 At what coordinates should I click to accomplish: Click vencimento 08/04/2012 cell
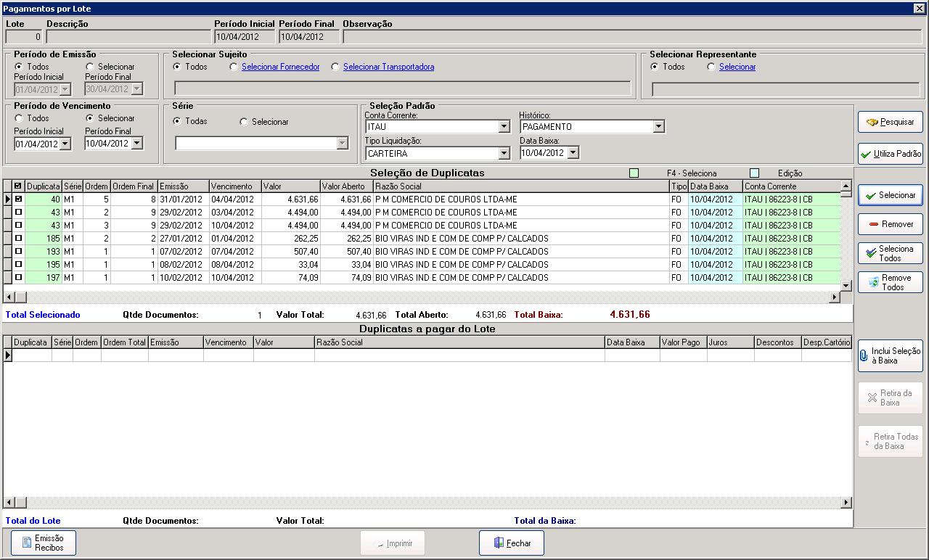[x=235, y=264]
